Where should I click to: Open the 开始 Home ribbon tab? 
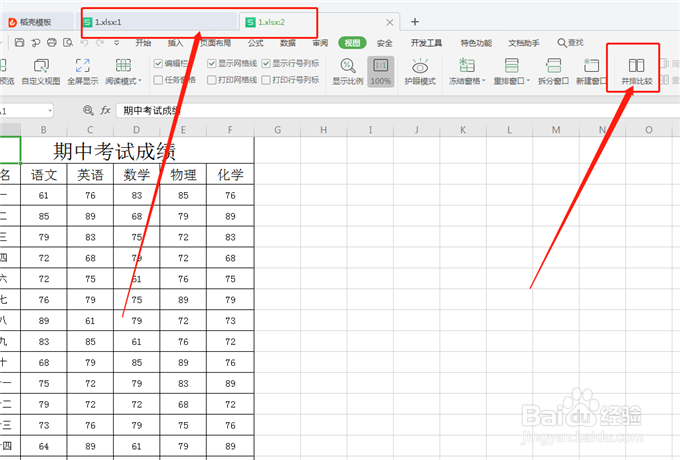(143, 43)
